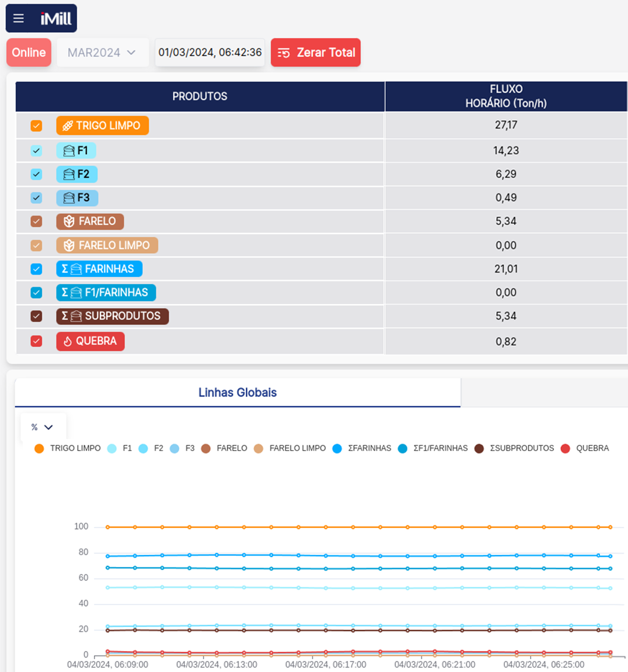Click the FARELO LIMPO product badge
Image resolution: width=628 pixels, height=672 pixels.
pos(107,246)
